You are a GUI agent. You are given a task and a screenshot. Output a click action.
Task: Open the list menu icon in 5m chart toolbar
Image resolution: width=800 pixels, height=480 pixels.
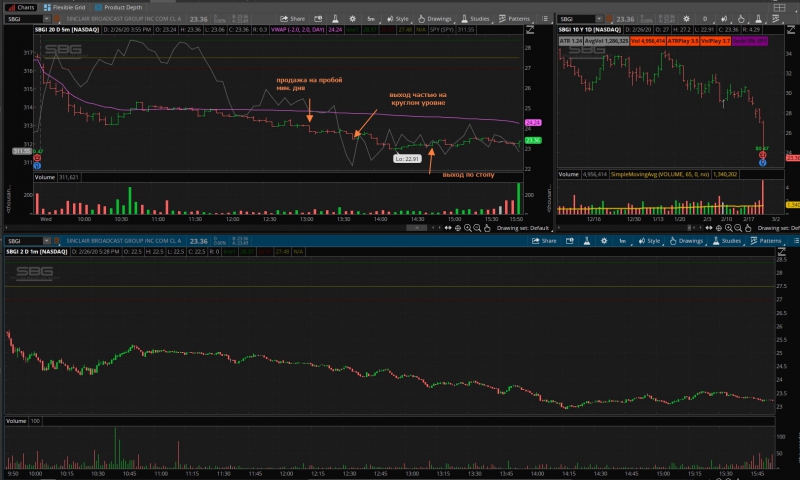pos(544,19)
